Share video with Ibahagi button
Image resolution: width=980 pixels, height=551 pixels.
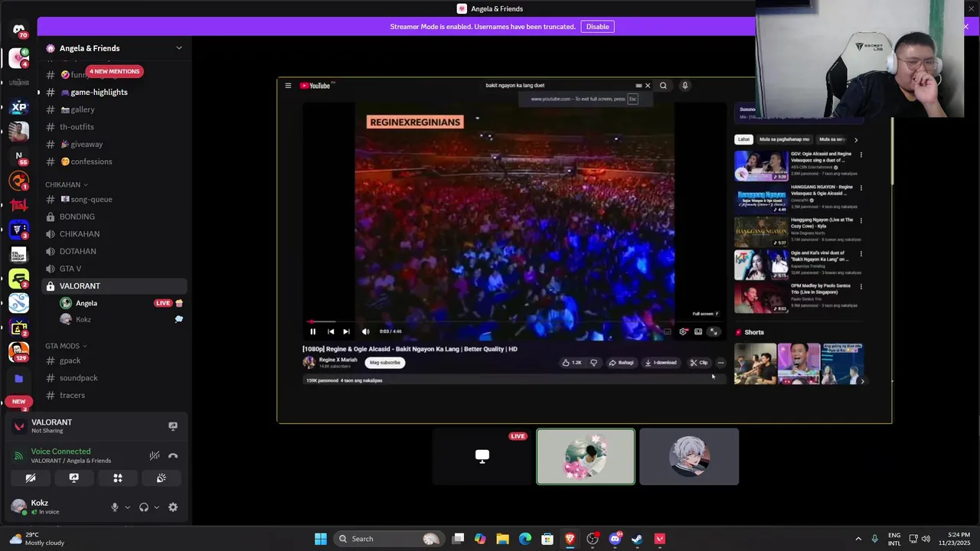tap(621, 363)
